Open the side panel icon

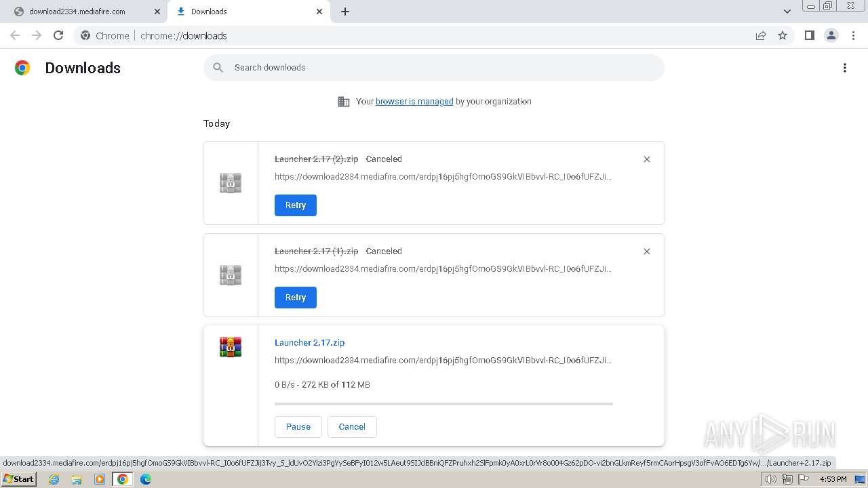tap(809, 35)
